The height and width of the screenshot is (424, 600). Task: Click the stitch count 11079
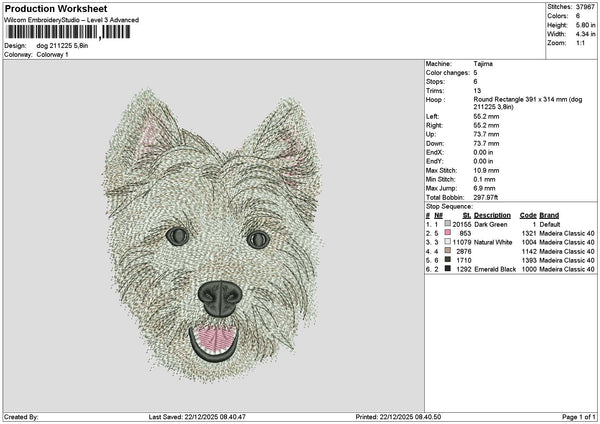(x=461, y=242)
